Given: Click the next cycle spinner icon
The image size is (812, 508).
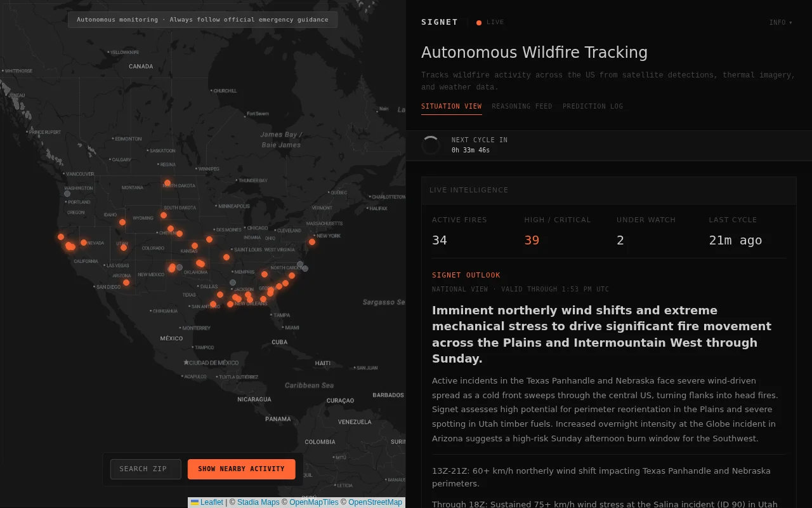Looking at the screenshot, I should [431, 145].
